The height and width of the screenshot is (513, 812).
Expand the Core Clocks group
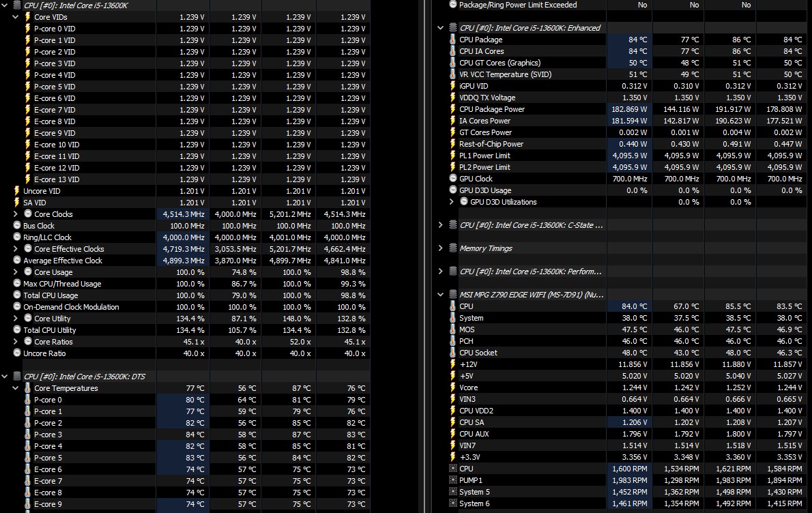click(x=16, y=214)
